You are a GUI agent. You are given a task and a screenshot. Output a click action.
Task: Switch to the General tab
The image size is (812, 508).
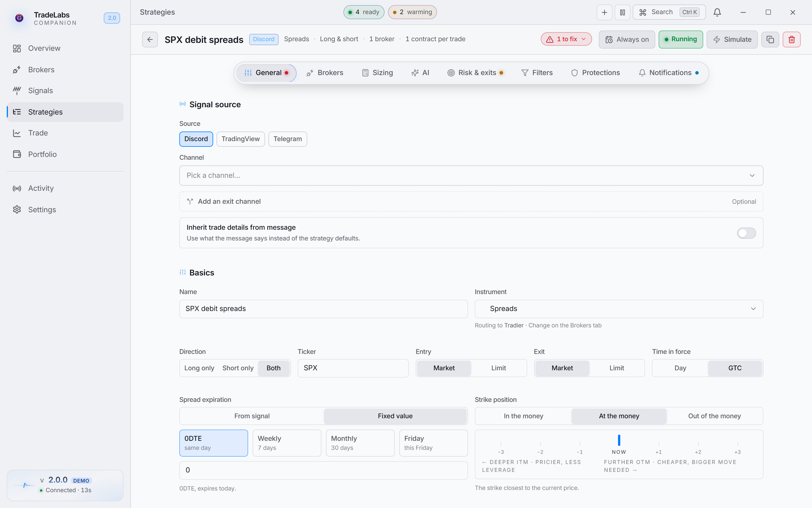266,73
